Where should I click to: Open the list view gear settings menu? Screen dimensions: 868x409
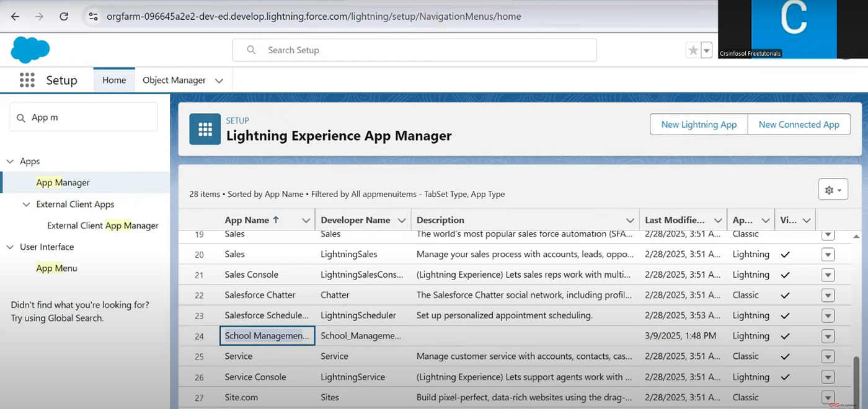[x=833, y=190]
